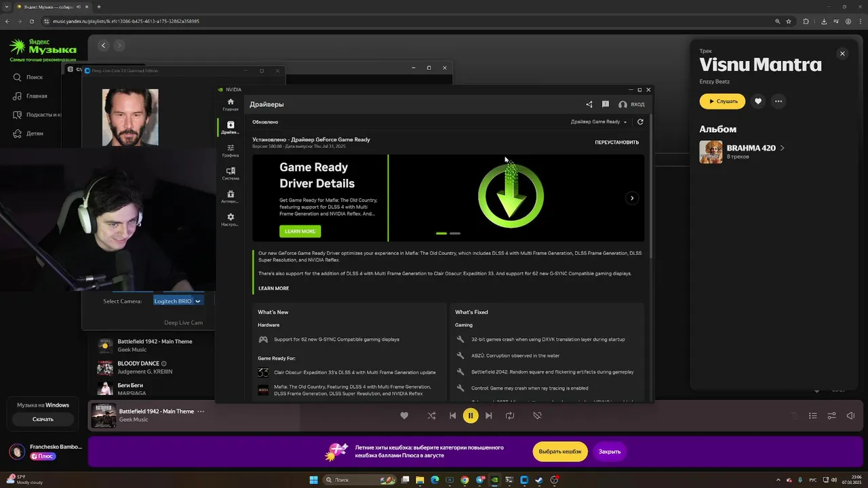Click ПЕРЕУСТАНОВИТЬ driver button

[617, 142]
